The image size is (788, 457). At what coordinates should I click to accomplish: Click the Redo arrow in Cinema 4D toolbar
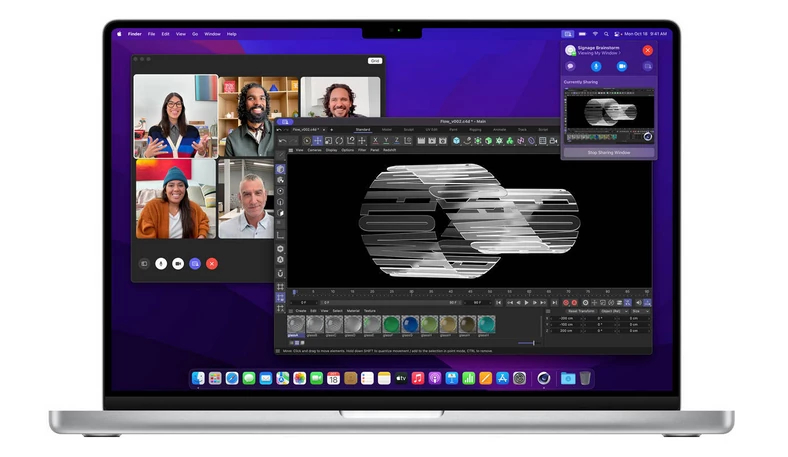click(293, 141)
